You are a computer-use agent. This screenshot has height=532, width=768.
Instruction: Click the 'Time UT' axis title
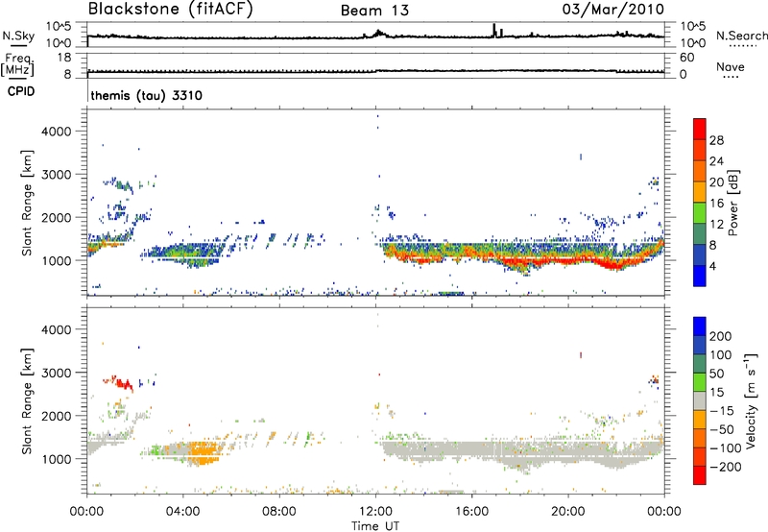pyautogui.click(x=375, y=525)
